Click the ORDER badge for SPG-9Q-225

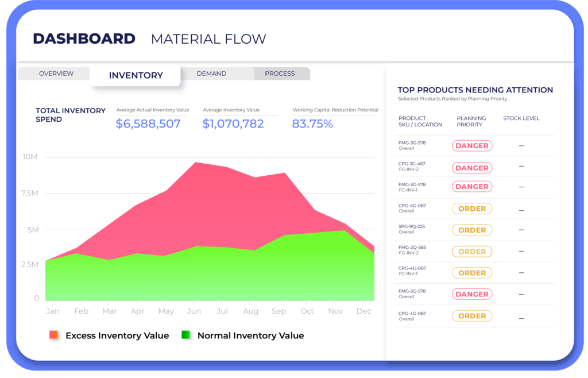[472, 230]
